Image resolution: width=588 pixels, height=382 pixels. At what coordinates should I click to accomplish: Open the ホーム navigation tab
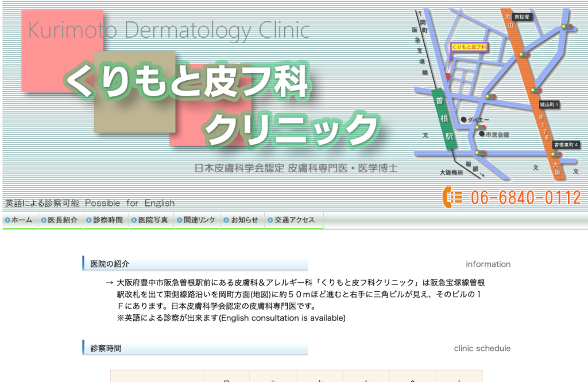click(20, 220)
